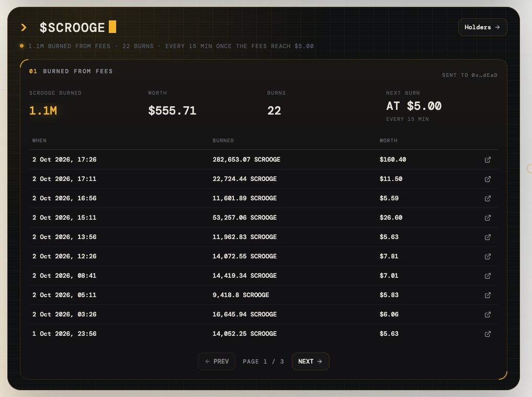Viewport: 532px width, 397px height.
Task: Click '11,601.89 SCROOGE' amount
Action: click(x=245, y=198)
